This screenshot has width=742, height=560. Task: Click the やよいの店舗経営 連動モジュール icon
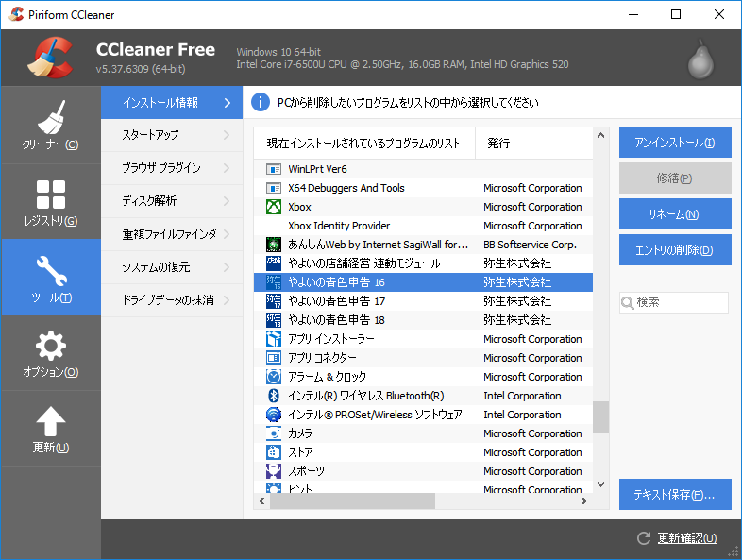(274, 263)
